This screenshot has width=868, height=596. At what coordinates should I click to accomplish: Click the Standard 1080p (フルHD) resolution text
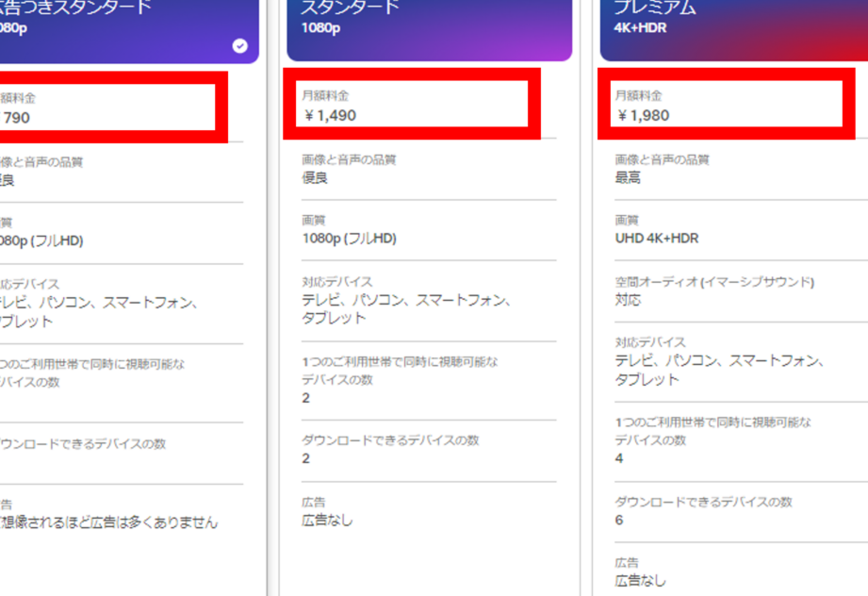[x=350, y=239]
